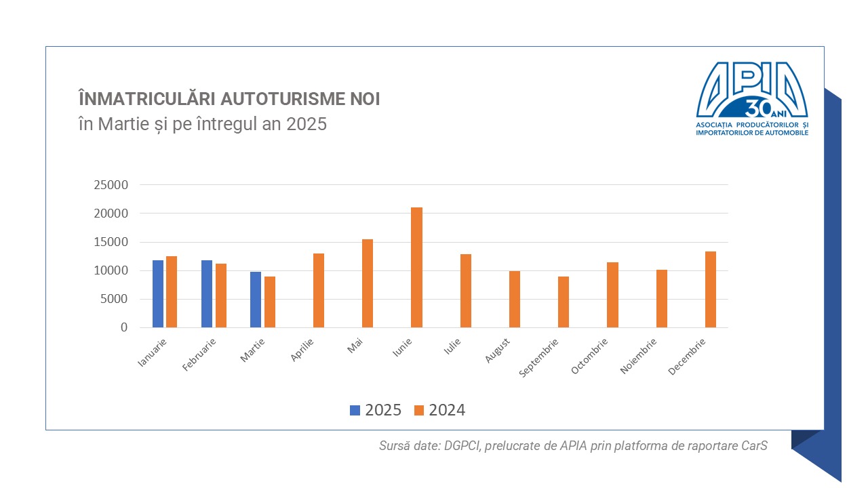This screenshot has height=488, width=868.
Task: Select the blue 2025 legend swatch
Action: (x=355, y=410)
